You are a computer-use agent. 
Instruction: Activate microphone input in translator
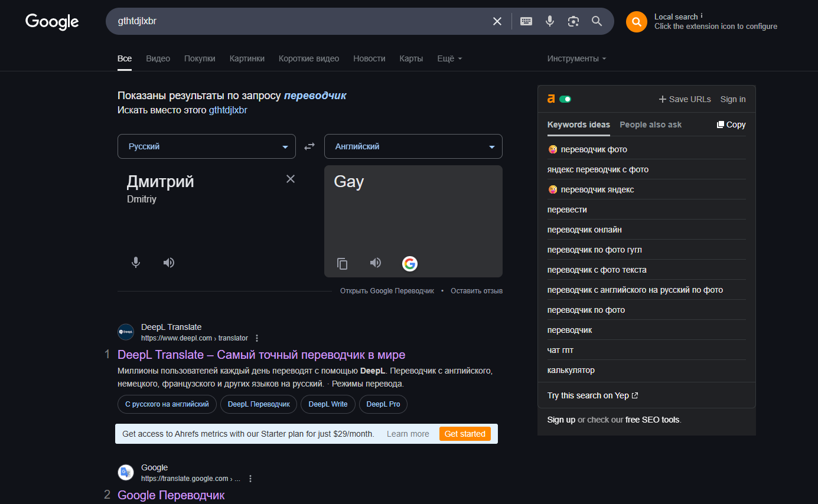coord(136,263)
